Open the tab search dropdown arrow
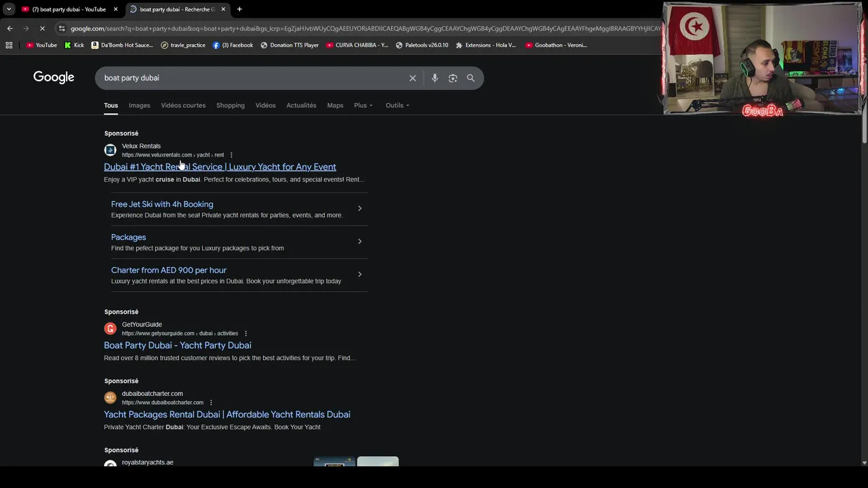868x488 pixels. coord(9,9)
